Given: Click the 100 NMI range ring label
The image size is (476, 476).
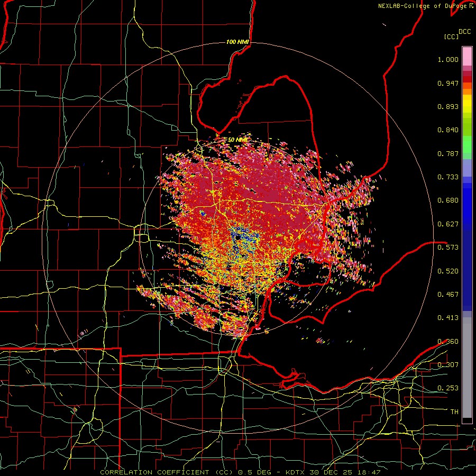Looking at the screenshot, I should click(x=237, y=42).
